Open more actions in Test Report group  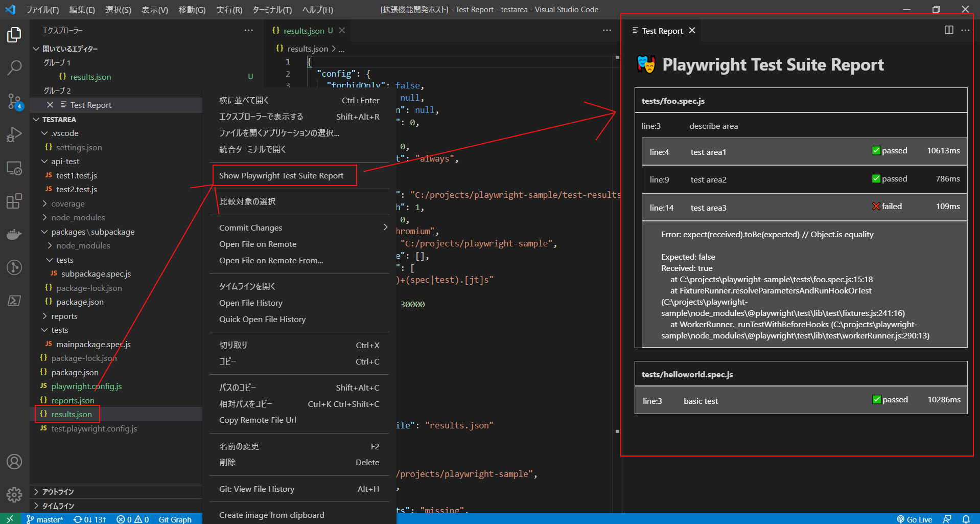(965, 30)
